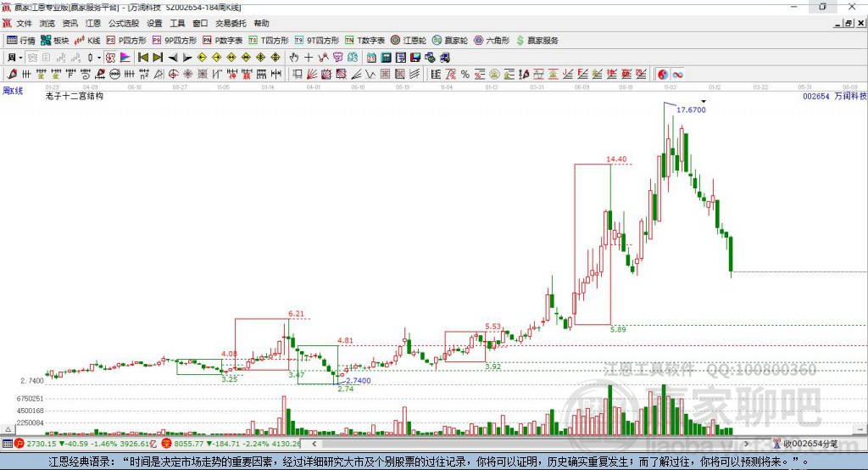The width and height of the screenshot is (868, 470).
Task: Click the first yellow diamond arrow icon
Action: pyautogui.click(x=202, y=58)
